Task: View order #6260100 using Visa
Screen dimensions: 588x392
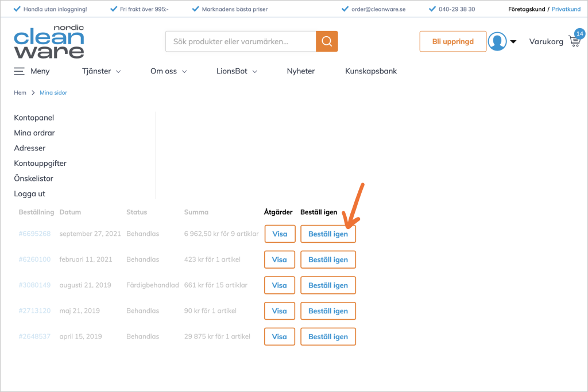Action: [280, 259]
